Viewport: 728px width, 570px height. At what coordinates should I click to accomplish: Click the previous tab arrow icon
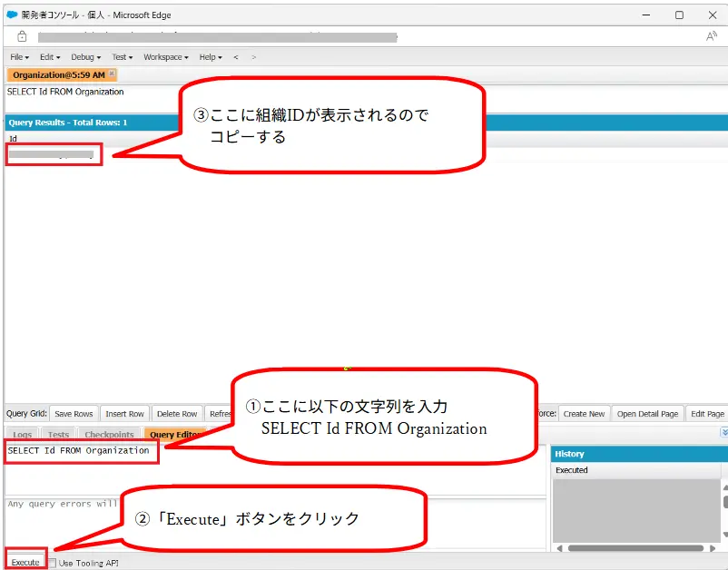point(236,56)
